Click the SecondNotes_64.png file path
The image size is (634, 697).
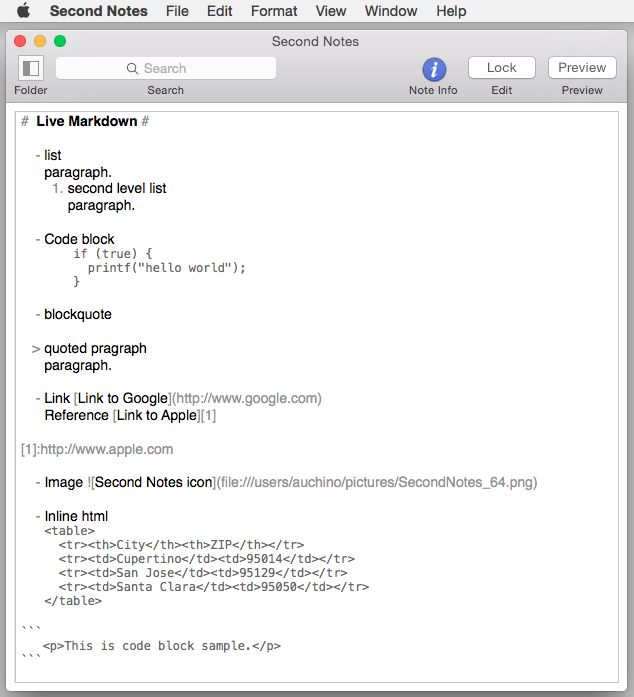[x=377, y=482]
